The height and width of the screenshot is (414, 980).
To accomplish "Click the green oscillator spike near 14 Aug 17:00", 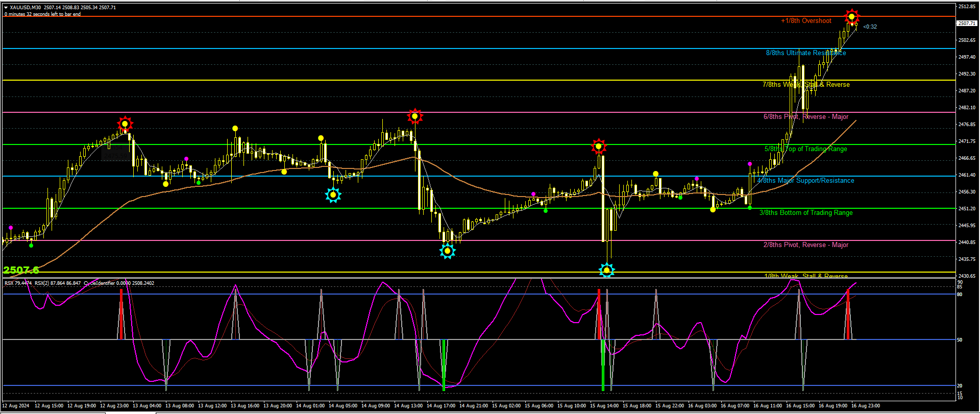I will pyautogui.click(x=444, y=364).
